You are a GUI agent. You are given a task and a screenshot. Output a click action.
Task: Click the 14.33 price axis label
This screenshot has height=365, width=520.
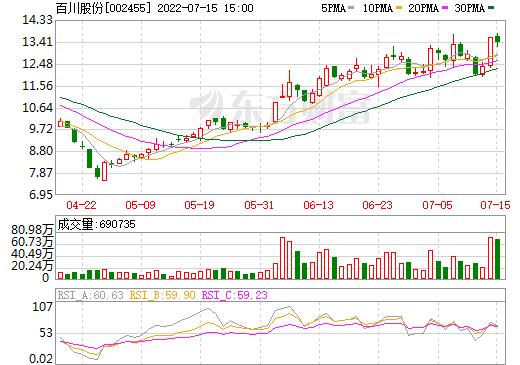(x=37, y=20)
